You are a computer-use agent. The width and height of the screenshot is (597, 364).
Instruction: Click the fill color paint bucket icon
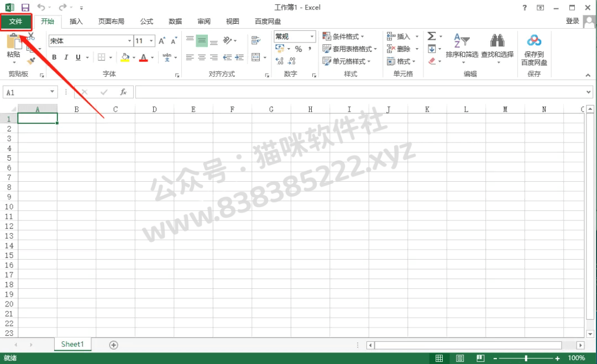125,57
